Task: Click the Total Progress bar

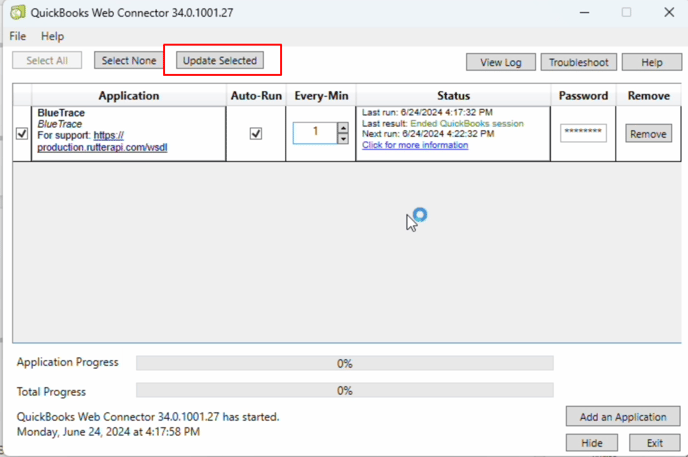Action: pos(345,390)
